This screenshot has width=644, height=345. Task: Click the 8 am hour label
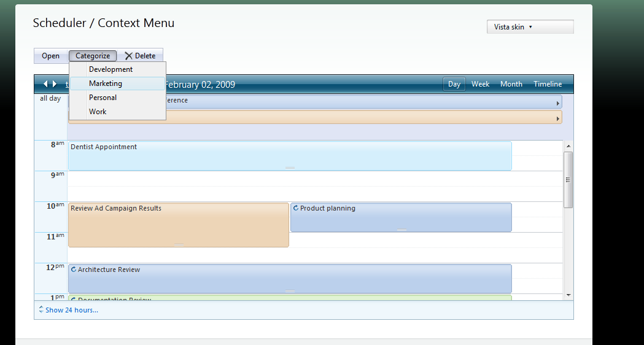(58, 144)
